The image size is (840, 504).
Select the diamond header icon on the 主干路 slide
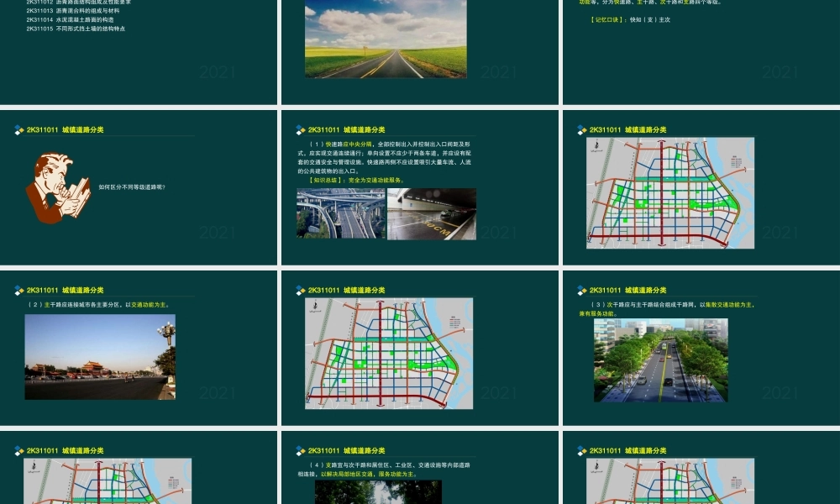coord(19,290)
